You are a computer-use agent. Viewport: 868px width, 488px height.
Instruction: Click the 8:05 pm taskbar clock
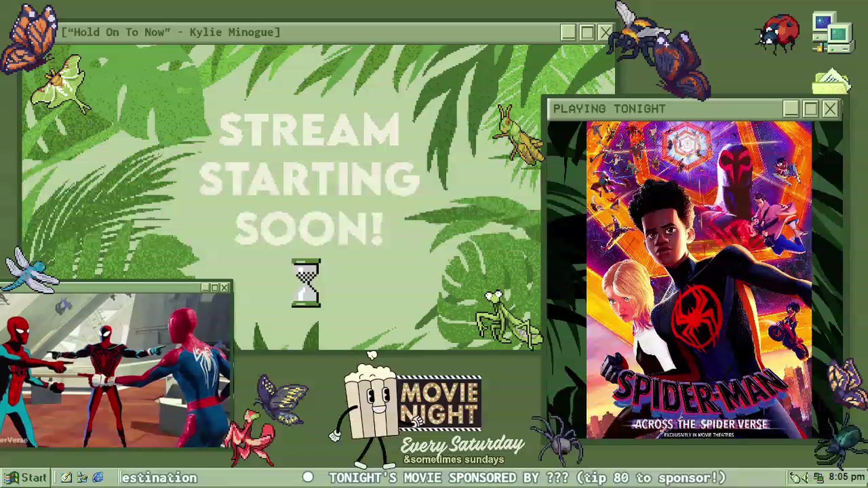coord(846,477)
